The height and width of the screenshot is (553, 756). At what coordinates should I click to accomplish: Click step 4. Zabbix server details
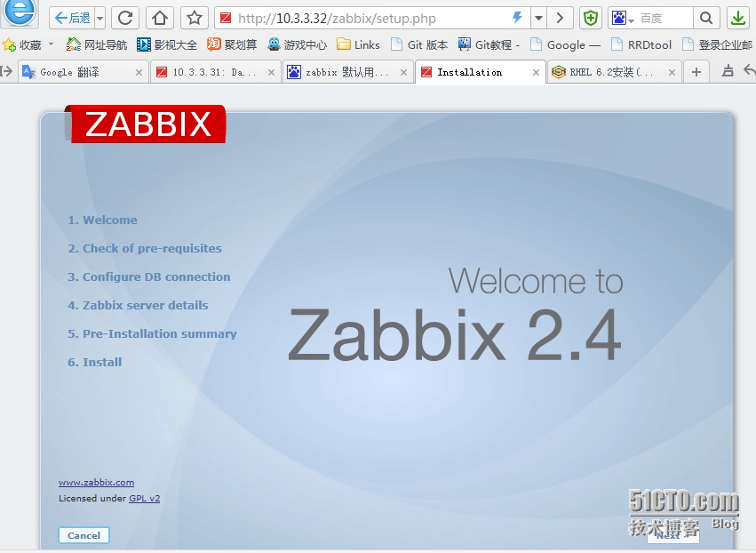point(138,306)
